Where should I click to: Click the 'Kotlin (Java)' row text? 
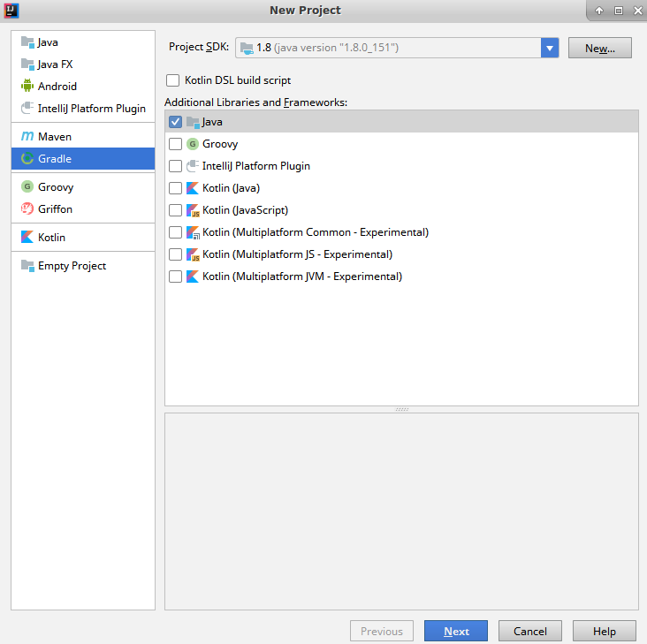tap(231, 188)
